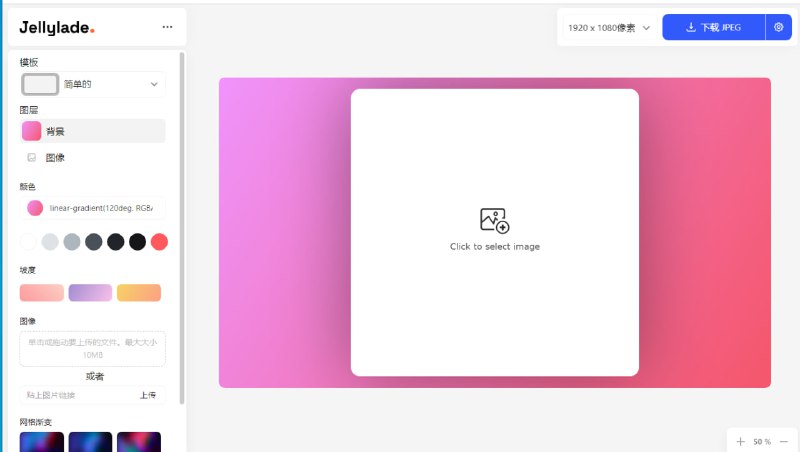800x452 pixels.
Task: Open the three-dot menu beside Jellylade logo
Action: click(x=167, y=27)
